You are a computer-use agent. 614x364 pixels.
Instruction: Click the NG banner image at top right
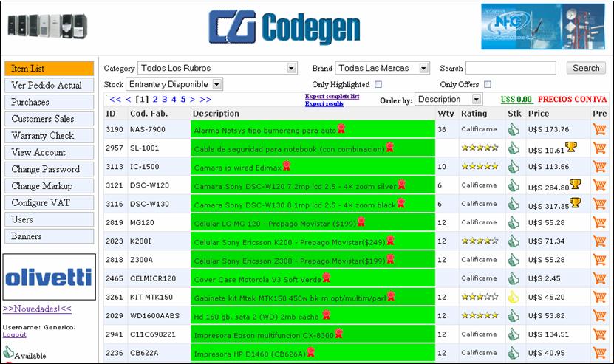coord(544,27)
